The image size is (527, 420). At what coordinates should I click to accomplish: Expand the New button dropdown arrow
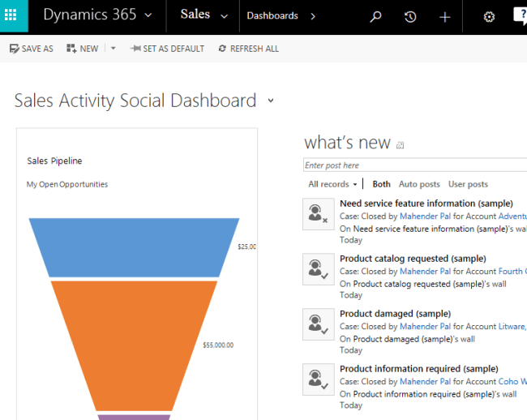(114, 49)
